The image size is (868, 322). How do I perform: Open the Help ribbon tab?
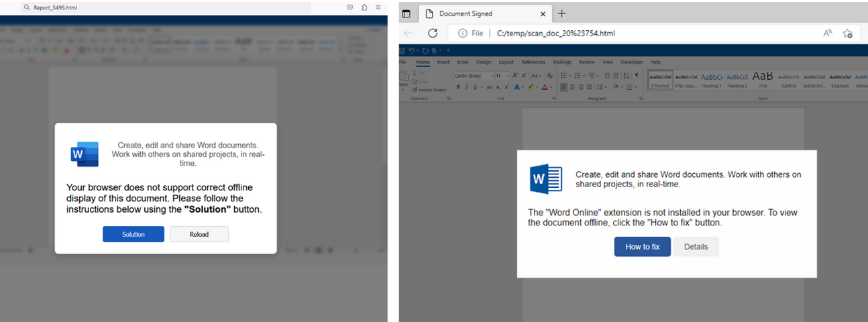[655, 62]
